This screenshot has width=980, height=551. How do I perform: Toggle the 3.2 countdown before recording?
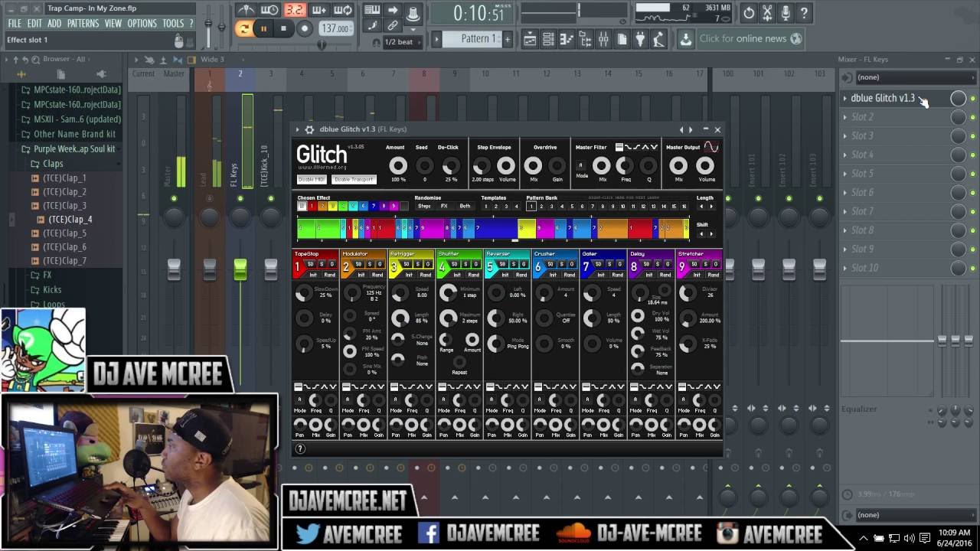pos(294,11)
